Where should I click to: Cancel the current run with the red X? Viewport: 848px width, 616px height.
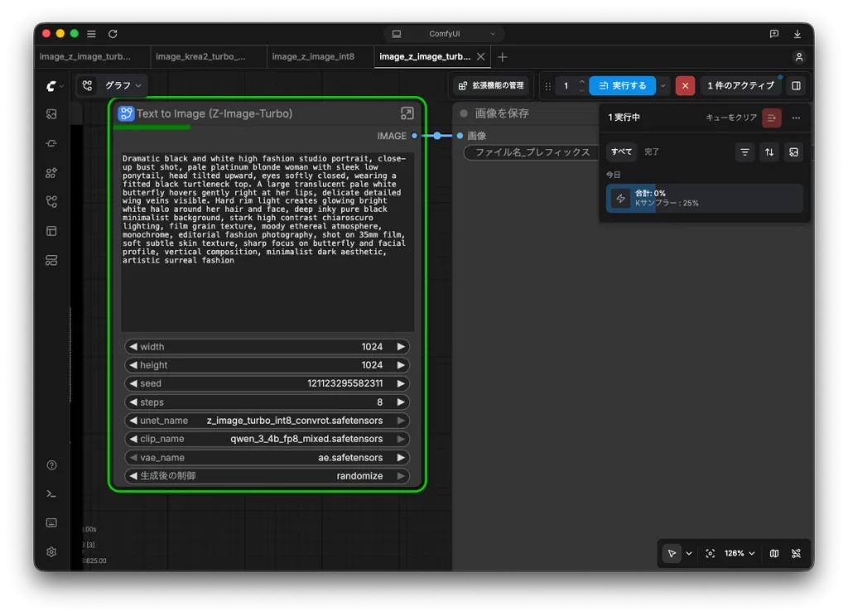coord(685,85)
